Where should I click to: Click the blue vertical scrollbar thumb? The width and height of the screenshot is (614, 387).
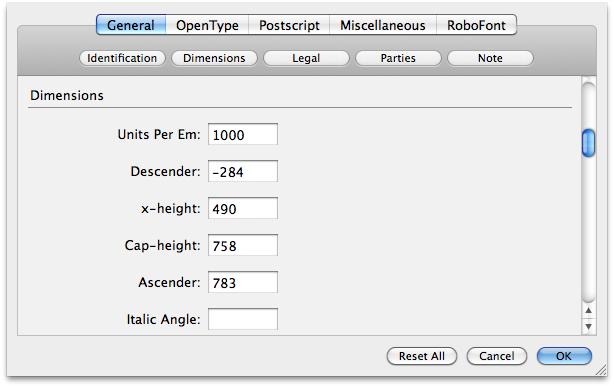point(588,143)
